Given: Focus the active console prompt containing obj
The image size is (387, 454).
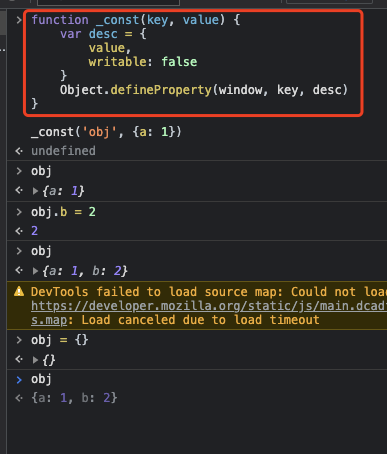Looking at the screenshot, I should (x=41, y=379).
